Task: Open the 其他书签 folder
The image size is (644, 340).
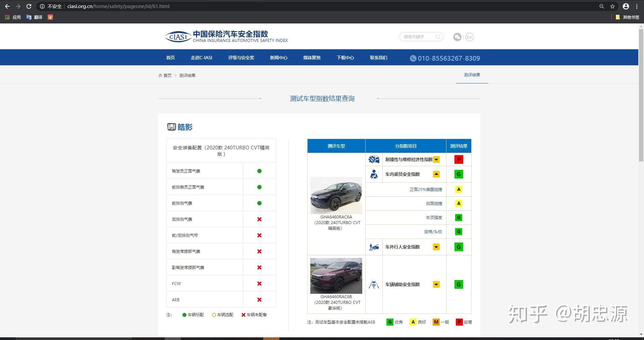Action: coord(628,17)
